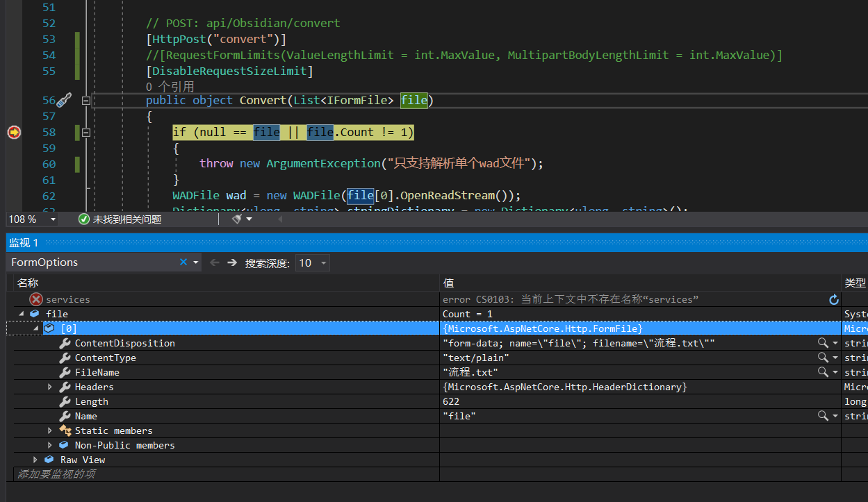
Task: Open the text visualizer magnifier for Name
Action: coord(823,416)
